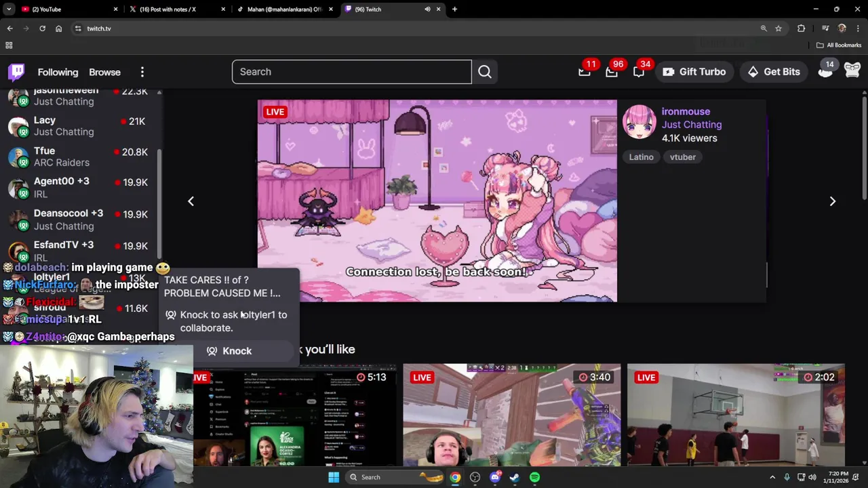
Task: Open Steam from the taskbar
Action: click(x=515, y=477)
